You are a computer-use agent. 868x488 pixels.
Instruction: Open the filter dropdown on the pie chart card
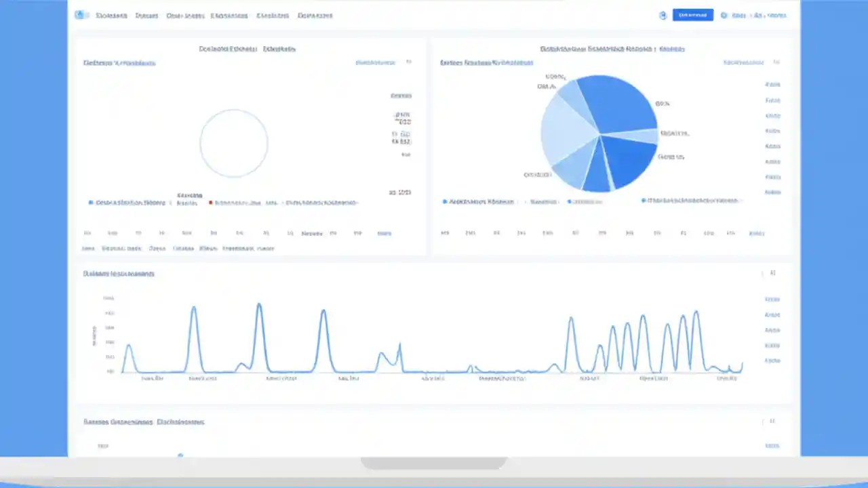[743, 62]
